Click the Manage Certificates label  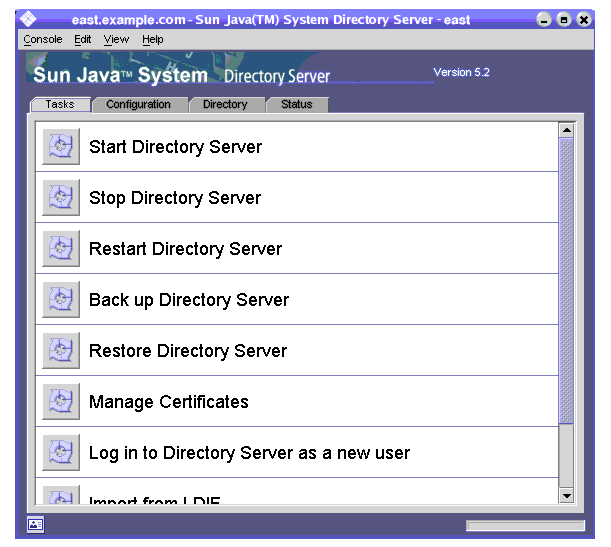[x=169, y=402]
